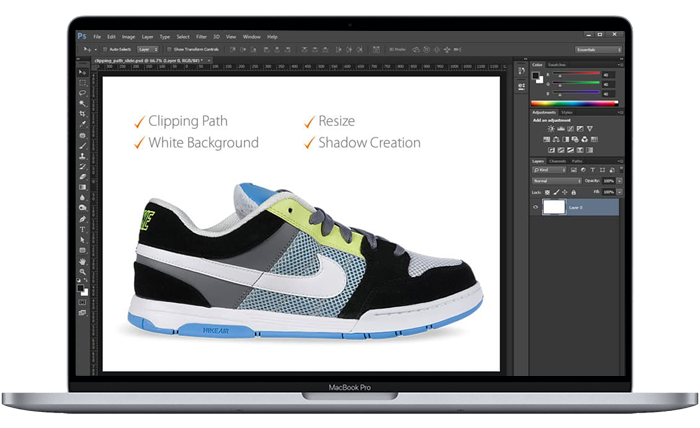This screenshot has height=428, width=700.
Task: Open the File menu
Action: point(97,37)
